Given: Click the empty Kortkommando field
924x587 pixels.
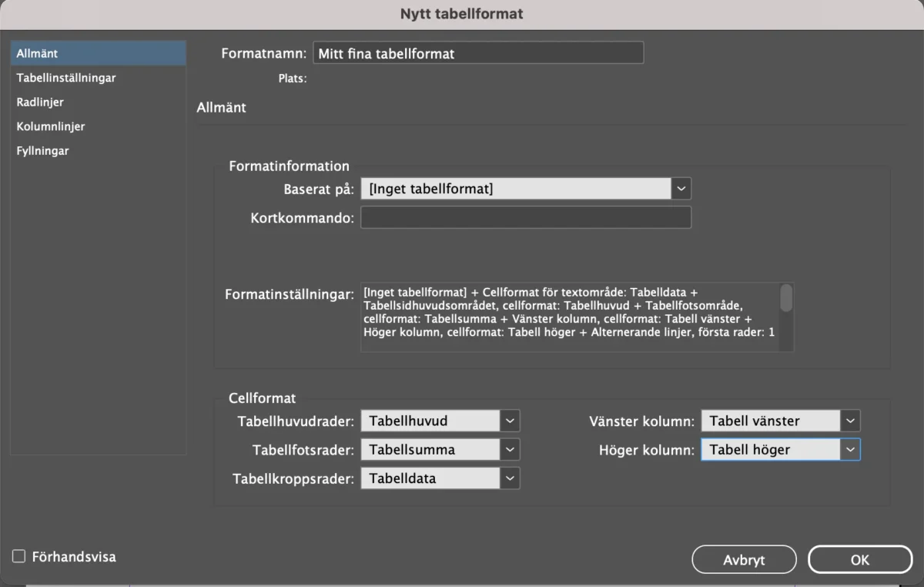Looking at the screenshot, I should point(526,217).
